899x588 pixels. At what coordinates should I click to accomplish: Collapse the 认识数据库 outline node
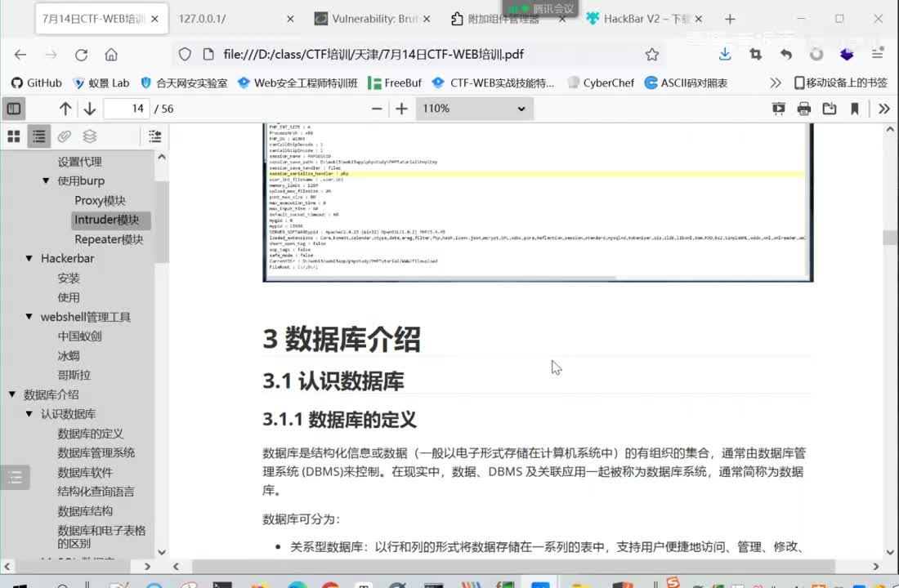click(x=29, y=413)
